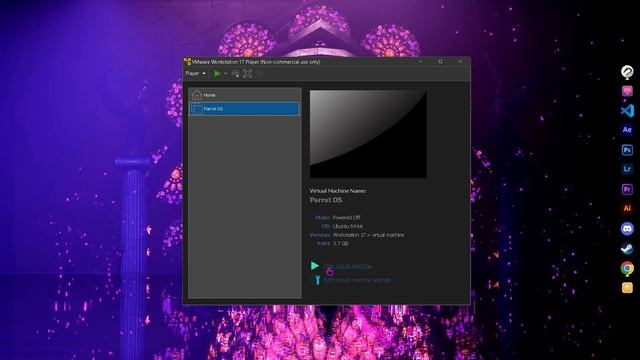This screenshot has width=640, height=360.
Task: Click the virtual machine preview thumbnail
Action: point(368,134)
